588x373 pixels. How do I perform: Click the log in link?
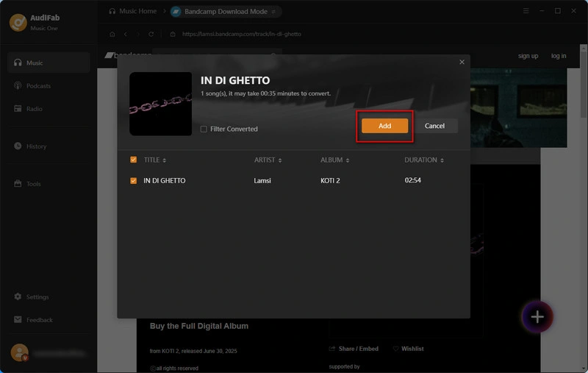[559, 56]
